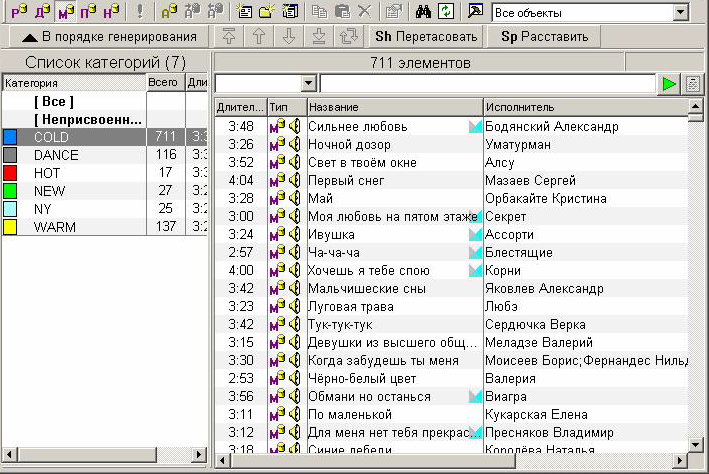Click the speaker icon for Сильнее любовь
Image resolution: width=709 pixels, height=474 pixels.
click(x=295, y=127)
